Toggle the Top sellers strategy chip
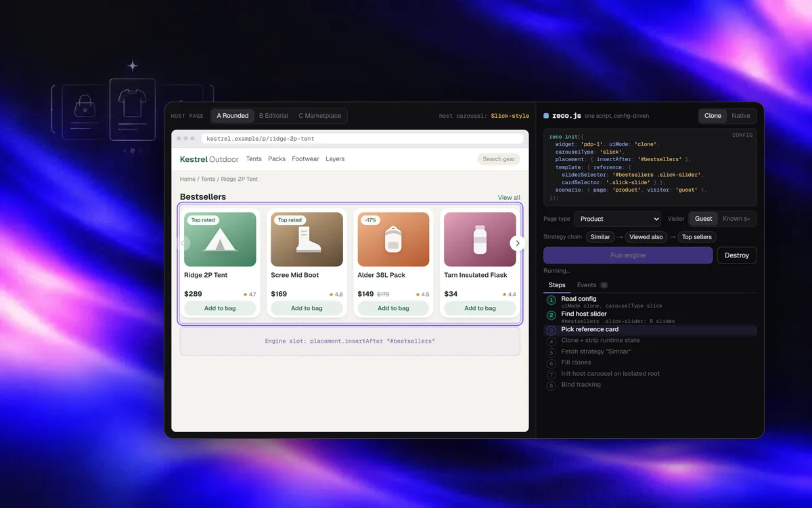Screen dimensions: 812x508 click(x=697, y=237)
